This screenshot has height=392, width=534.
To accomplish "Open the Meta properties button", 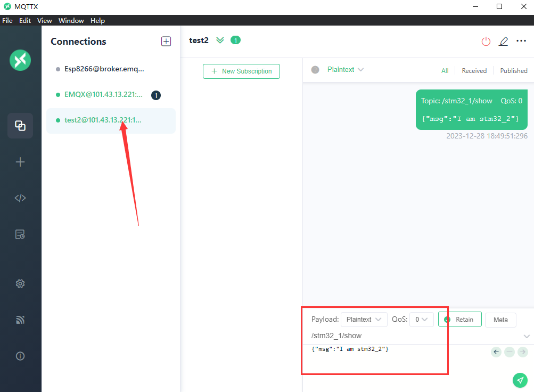I will click(x=500, y=320).
